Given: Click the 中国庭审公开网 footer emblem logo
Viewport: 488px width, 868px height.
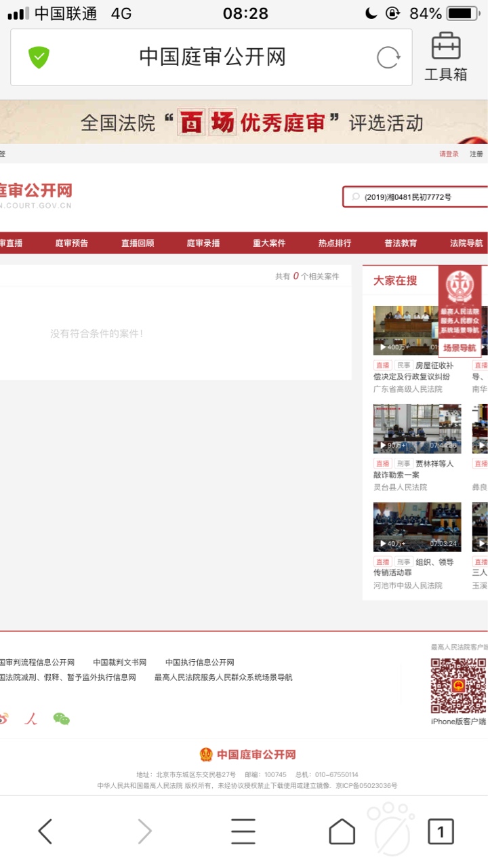Looking at the screenshot, I should point(206,755).
